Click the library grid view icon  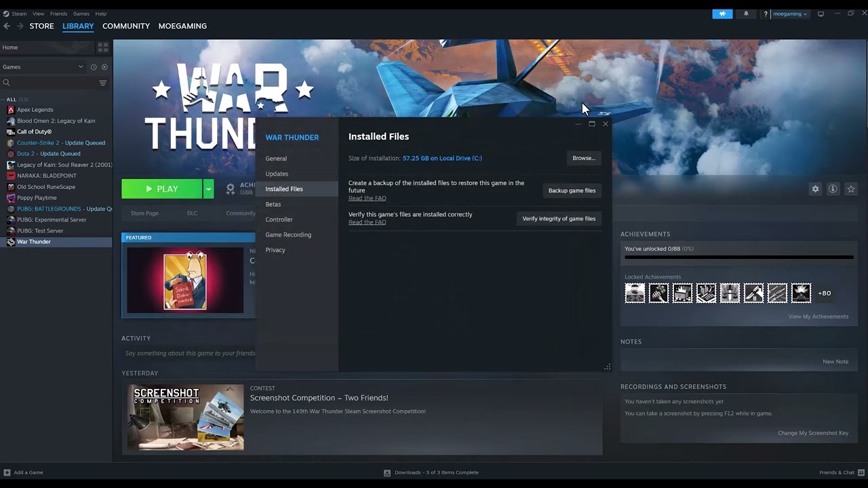[x=103, y=47]
